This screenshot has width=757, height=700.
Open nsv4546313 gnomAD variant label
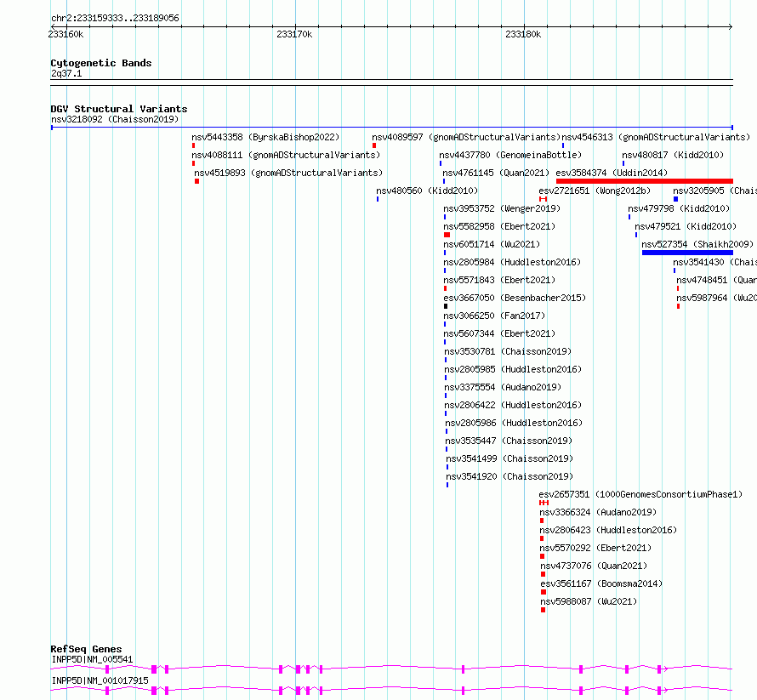click(x=656, y=137)
